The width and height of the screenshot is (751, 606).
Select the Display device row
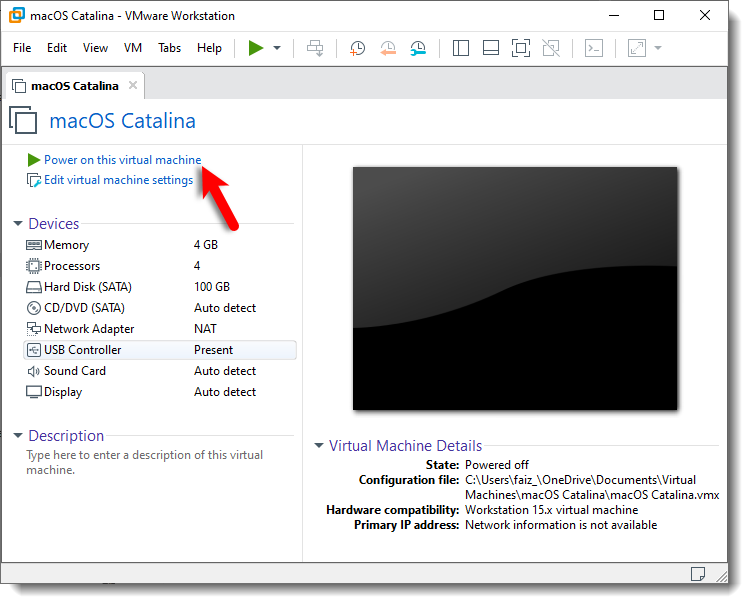[160, 392]
